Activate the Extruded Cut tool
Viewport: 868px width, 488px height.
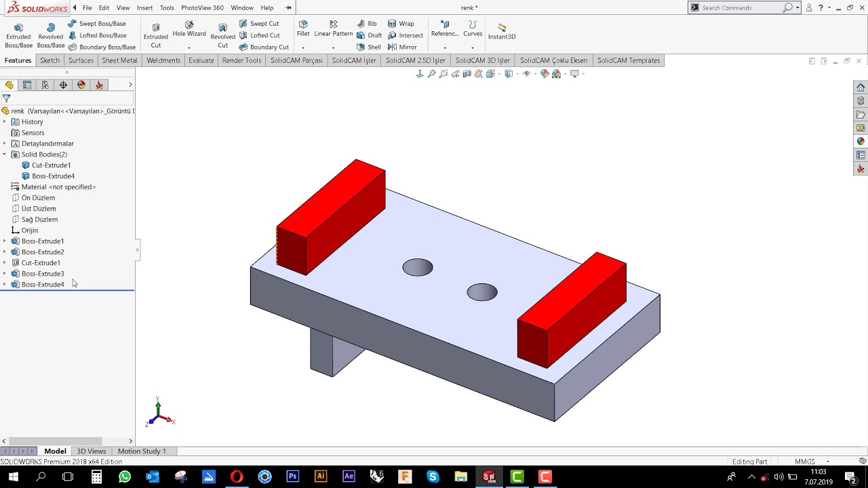(156, 35)
